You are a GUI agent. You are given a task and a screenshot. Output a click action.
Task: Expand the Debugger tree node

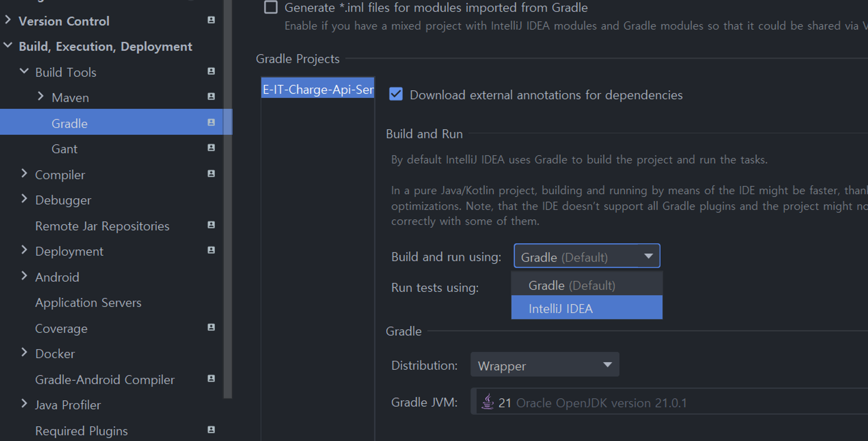24,198
